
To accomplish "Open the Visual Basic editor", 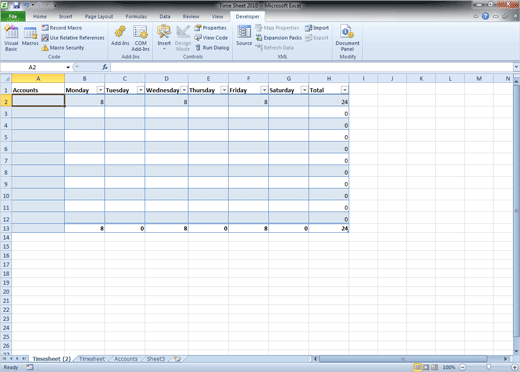I will click(x=11, y=38).
